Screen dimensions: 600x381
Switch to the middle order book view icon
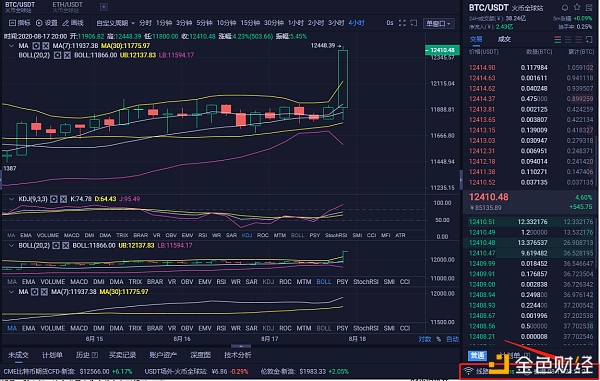tap(568, 39)
